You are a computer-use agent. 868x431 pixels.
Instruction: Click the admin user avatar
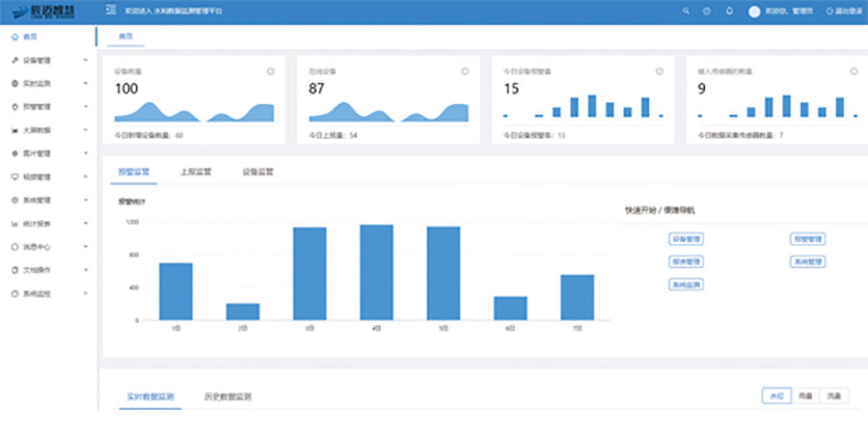[x=754, y=12]
